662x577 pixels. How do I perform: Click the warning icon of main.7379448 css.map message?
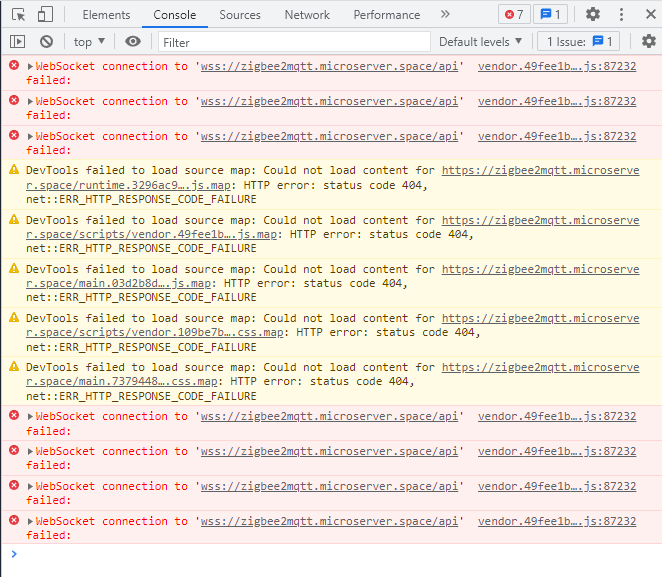(14, 366)
